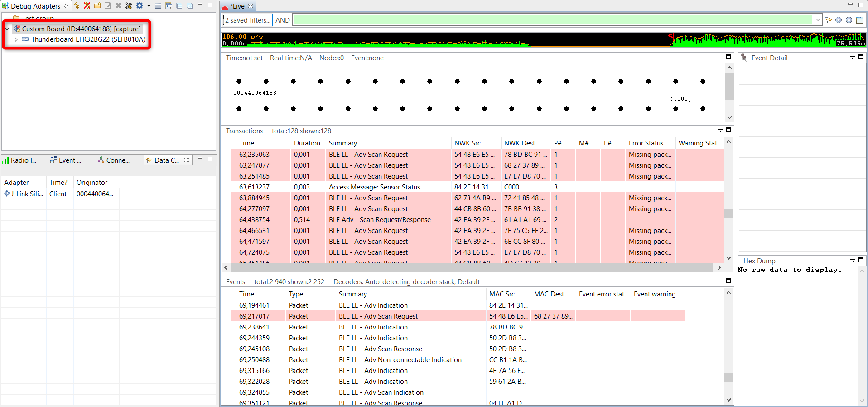Select the Data C... tab

166,160
